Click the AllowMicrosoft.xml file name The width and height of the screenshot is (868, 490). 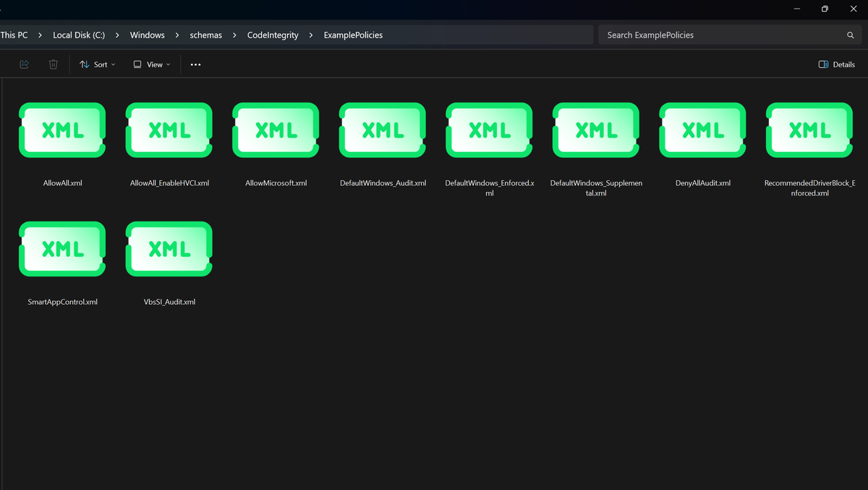pyautogui.click(x=276, y=183)
